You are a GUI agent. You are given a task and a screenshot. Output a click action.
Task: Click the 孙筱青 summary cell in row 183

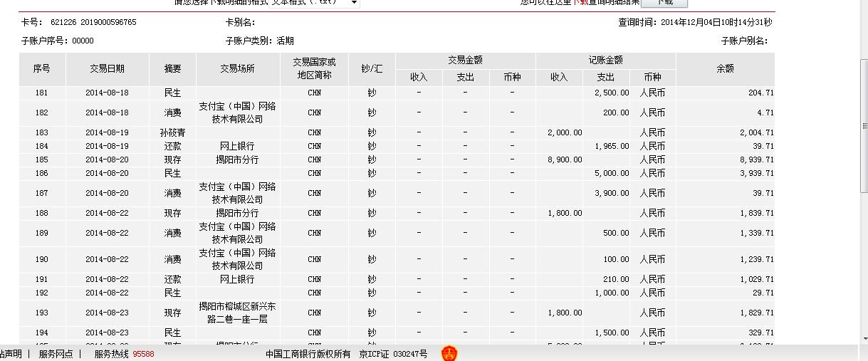tap(172, 132)
